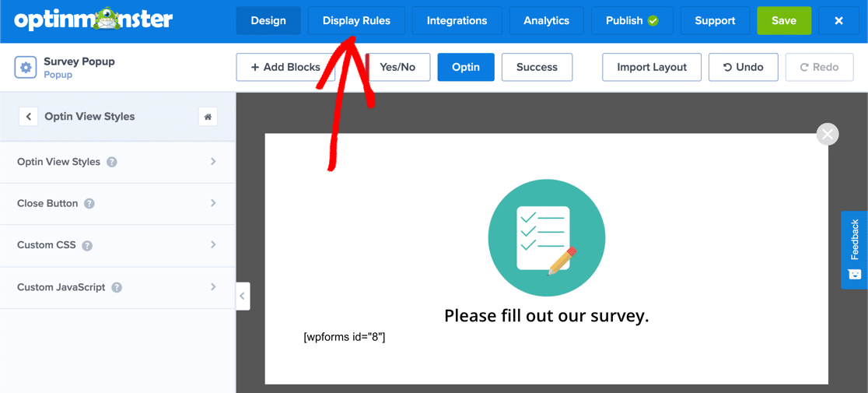Screen dimensions: 868x393
Task: Open help for Optin View Styles
Action: click(112, 162)
